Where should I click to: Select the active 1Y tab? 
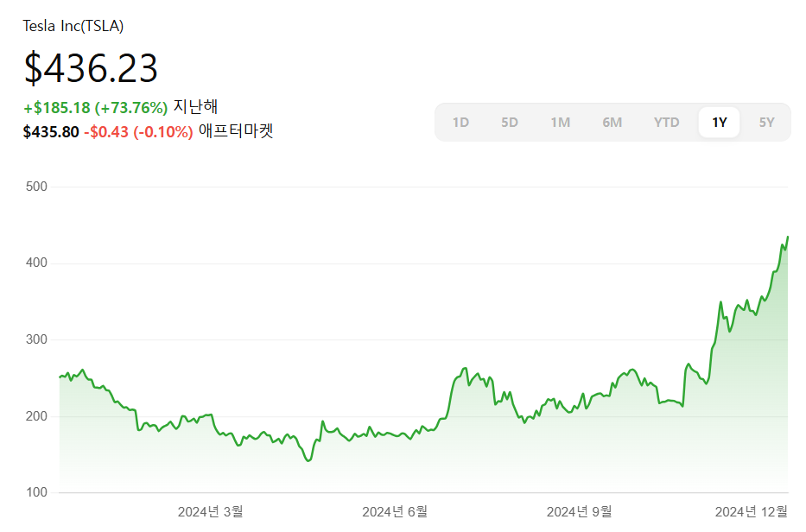click(x=719, y=123)
